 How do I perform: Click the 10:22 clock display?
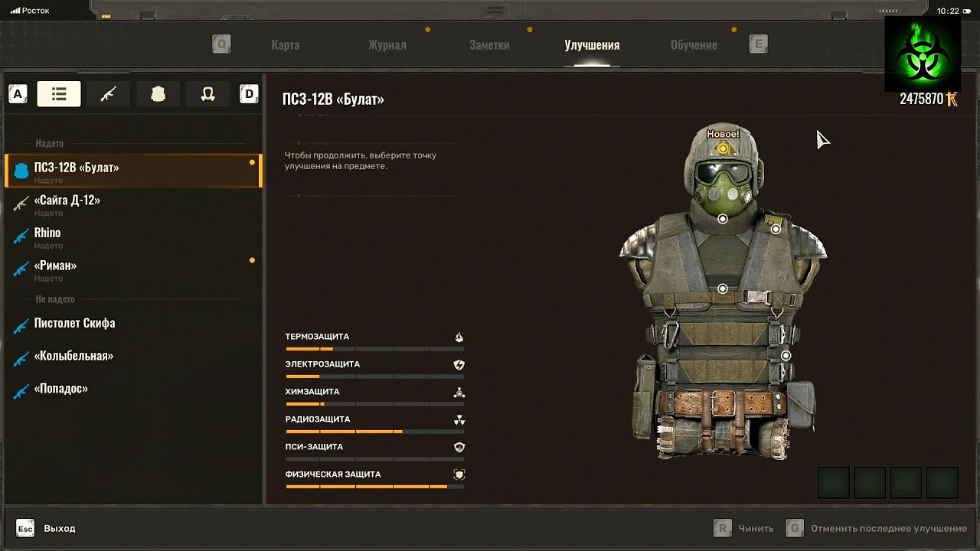[x=948, y=11]
